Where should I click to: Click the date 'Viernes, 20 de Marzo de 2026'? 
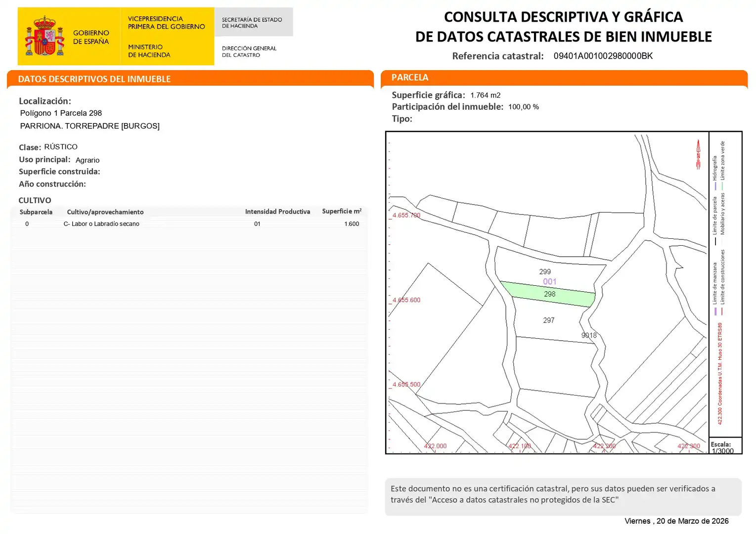[676, 521]
